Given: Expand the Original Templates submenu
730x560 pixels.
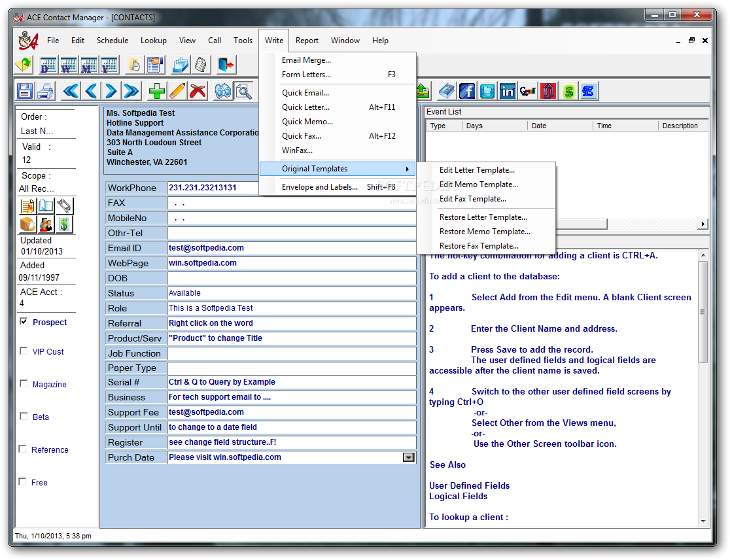Looking at the screenshot, I should [x=338, y=169].
